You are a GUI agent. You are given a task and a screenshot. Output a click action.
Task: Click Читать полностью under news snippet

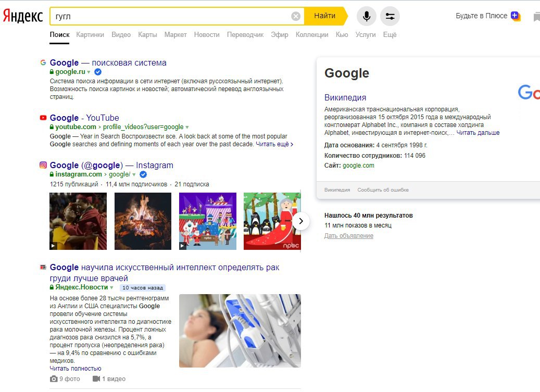tap(76, 369)
